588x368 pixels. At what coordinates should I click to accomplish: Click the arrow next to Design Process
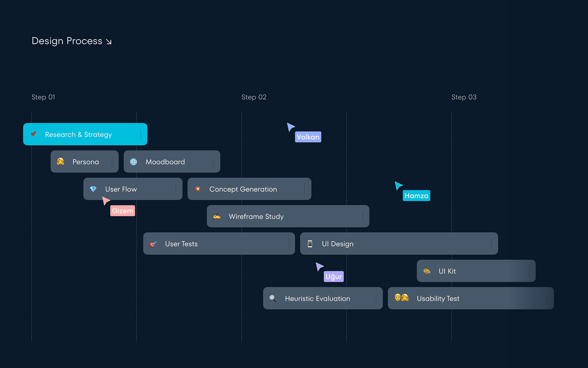coord(109,42)
